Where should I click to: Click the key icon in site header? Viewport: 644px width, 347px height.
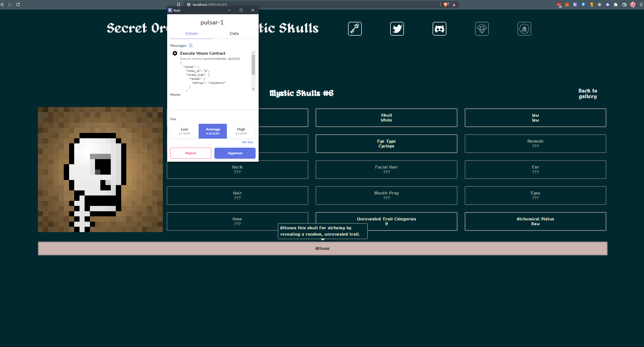(355, 29)
